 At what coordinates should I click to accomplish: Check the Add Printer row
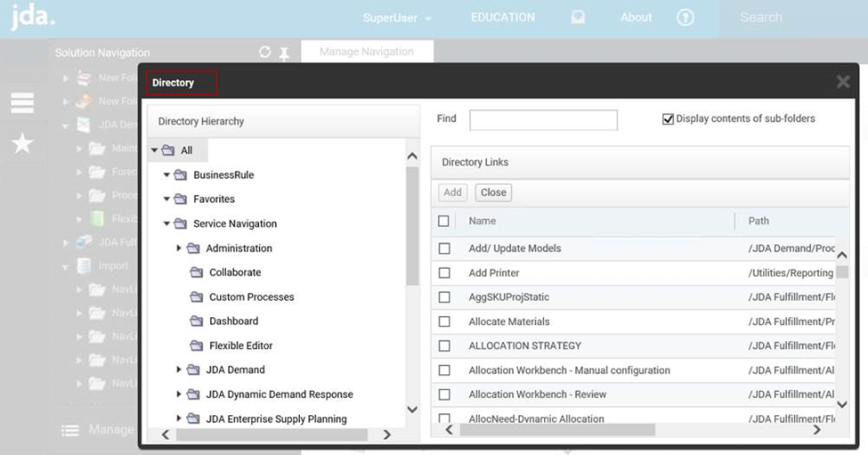click(444, 272)
